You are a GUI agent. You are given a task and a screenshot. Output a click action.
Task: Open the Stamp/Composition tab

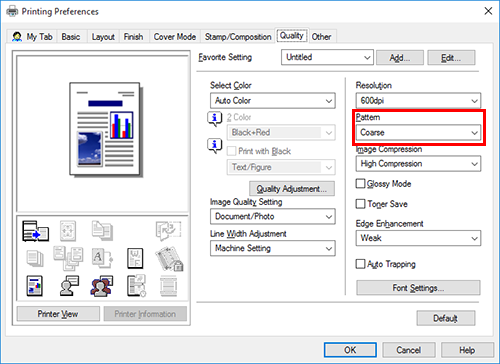pyautogui.click(x=238, y=37)
